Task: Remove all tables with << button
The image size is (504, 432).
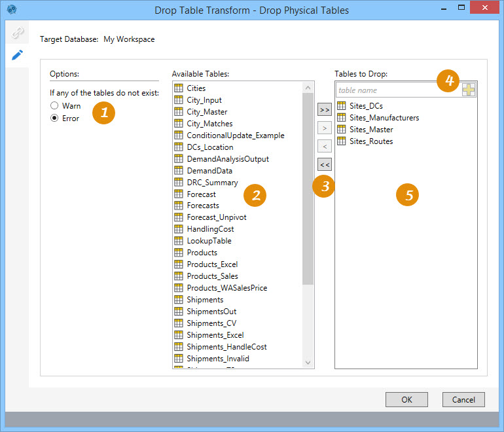Action: (x=324, y=164)
